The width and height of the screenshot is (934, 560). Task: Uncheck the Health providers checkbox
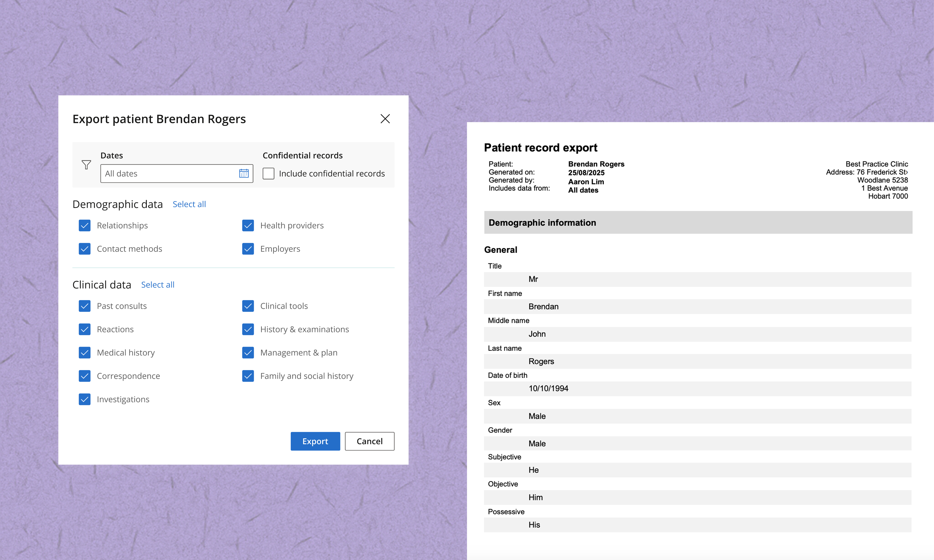(248, 226)
